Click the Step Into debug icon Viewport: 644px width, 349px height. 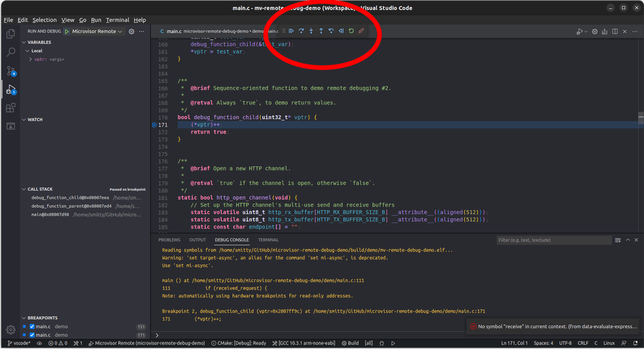click(311, 31)
